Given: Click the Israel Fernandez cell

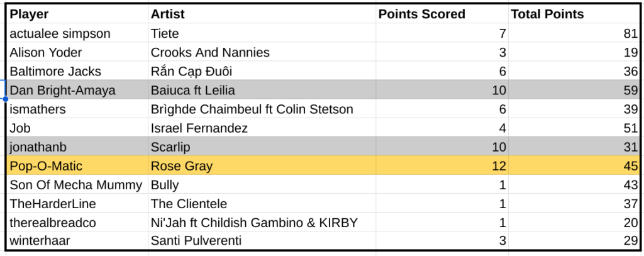Looking at the screenshot, I should click(199, 128).
